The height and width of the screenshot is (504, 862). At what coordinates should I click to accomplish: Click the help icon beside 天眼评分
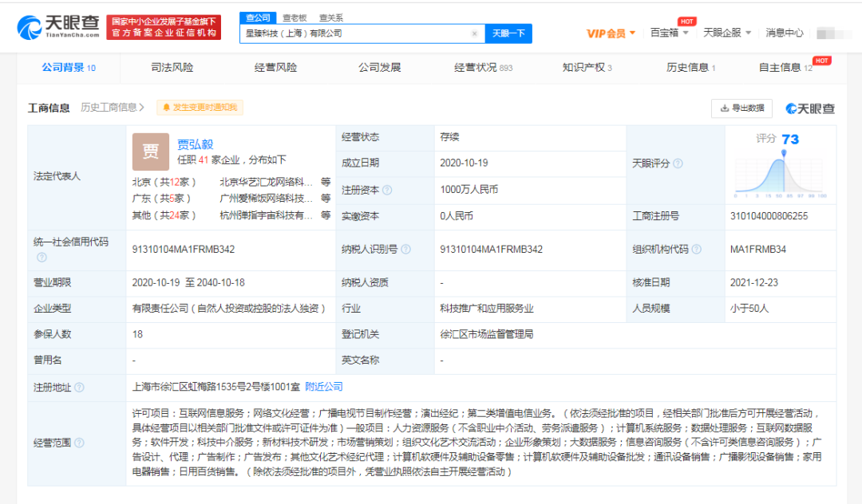pyautogui.click(x=678, y=163)
